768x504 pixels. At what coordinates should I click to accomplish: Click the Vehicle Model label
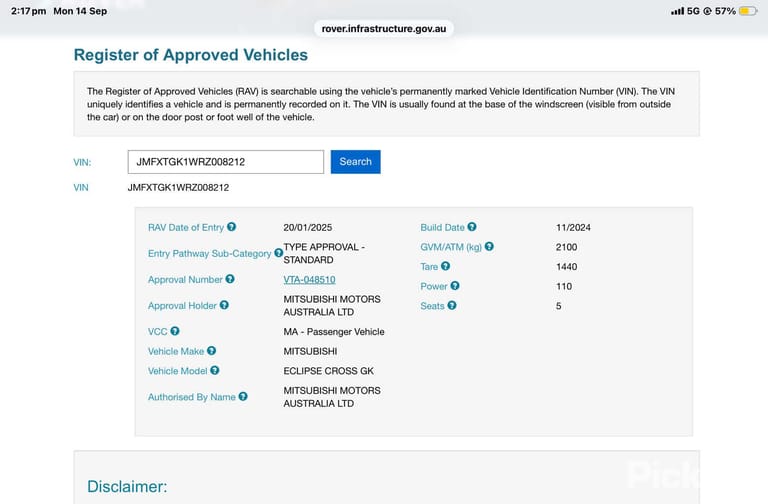[177, 371]
